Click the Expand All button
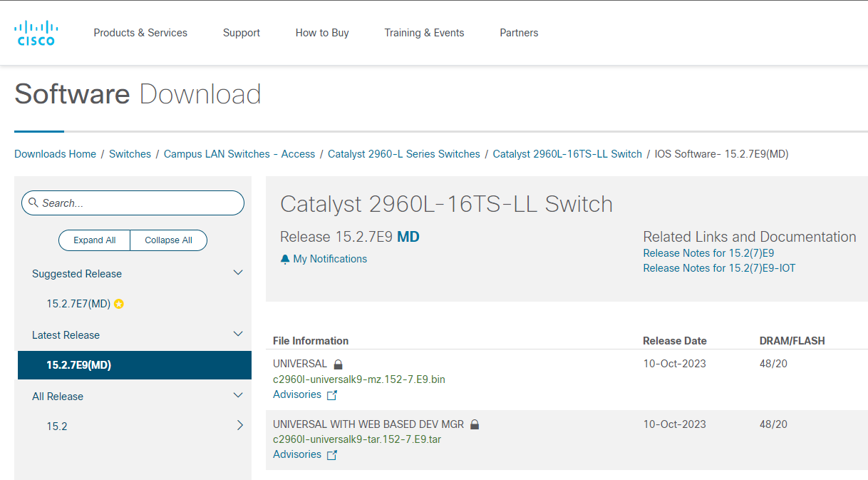The height and width of the screenshot is (480, 868). click(95, 240)
